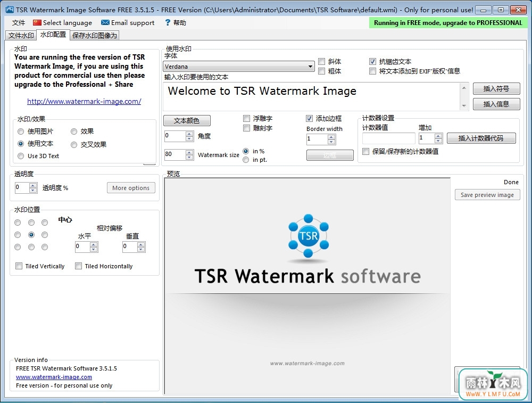Click the 插入符号 button
The width and height of the screenshot is (532, 403).
[x=496, y=88]
